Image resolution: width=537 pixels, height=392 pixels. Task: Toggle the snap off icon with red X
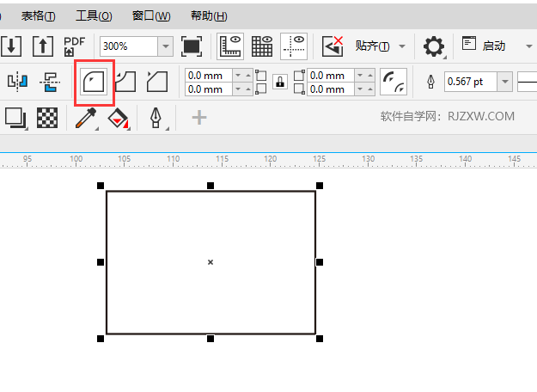(333, 46)
